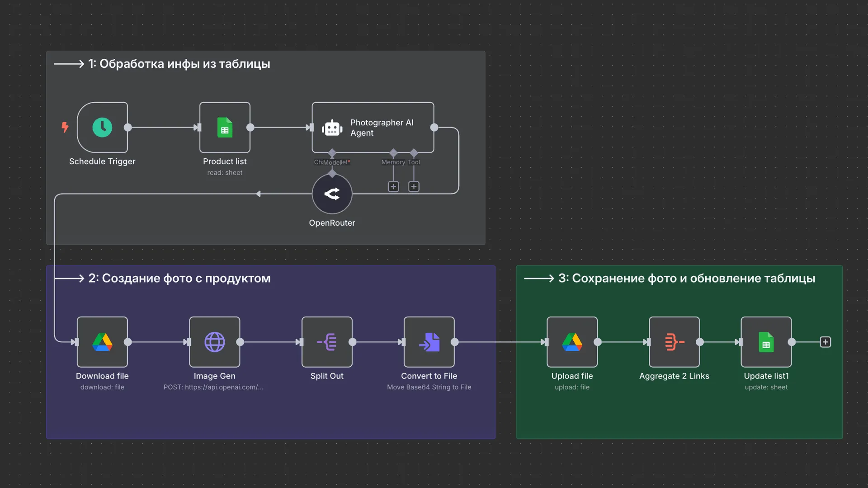The image size is (868, 488).
Task: Click the Aggregate 2 Links node
Action: [674, 342]
